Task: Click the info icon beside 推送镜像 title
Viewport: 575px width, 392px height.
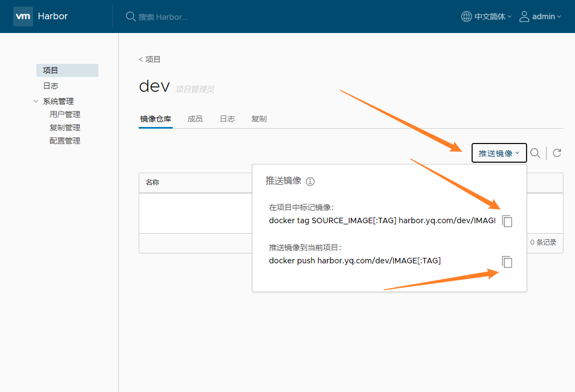Action: point(310,181)
